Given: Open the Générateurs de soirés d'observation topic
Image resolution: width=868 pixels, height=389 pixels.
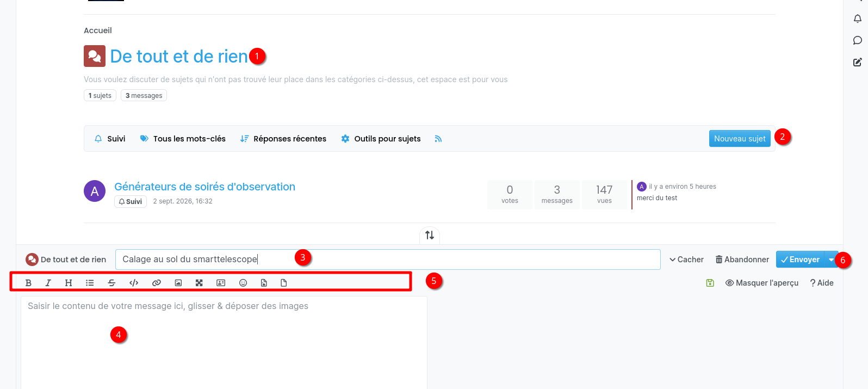Looking at the screenshot, I should pos(204,187).
